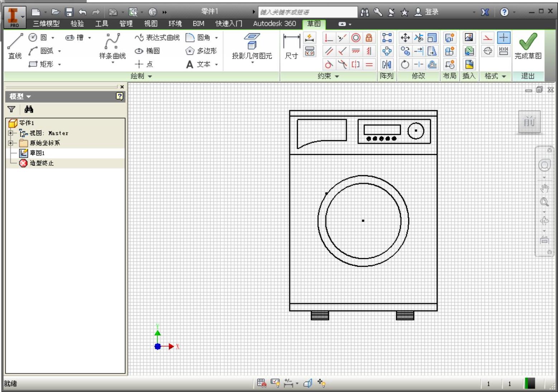
Task: Apply the Concentric constraint icon
Action: [356, 38]
